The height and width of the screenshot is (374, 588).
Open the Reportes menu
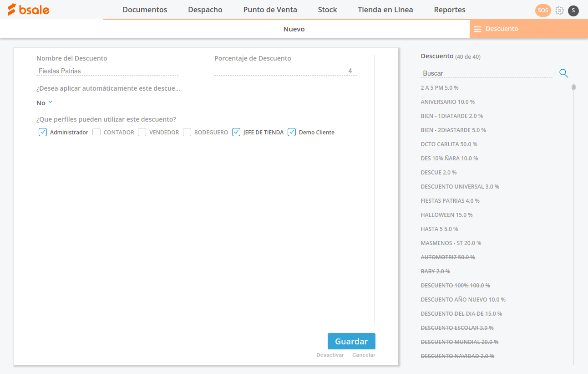(449, 10)
